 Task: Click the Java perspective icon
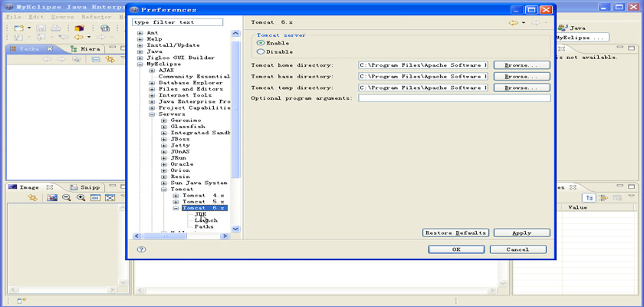click(562, 28)
